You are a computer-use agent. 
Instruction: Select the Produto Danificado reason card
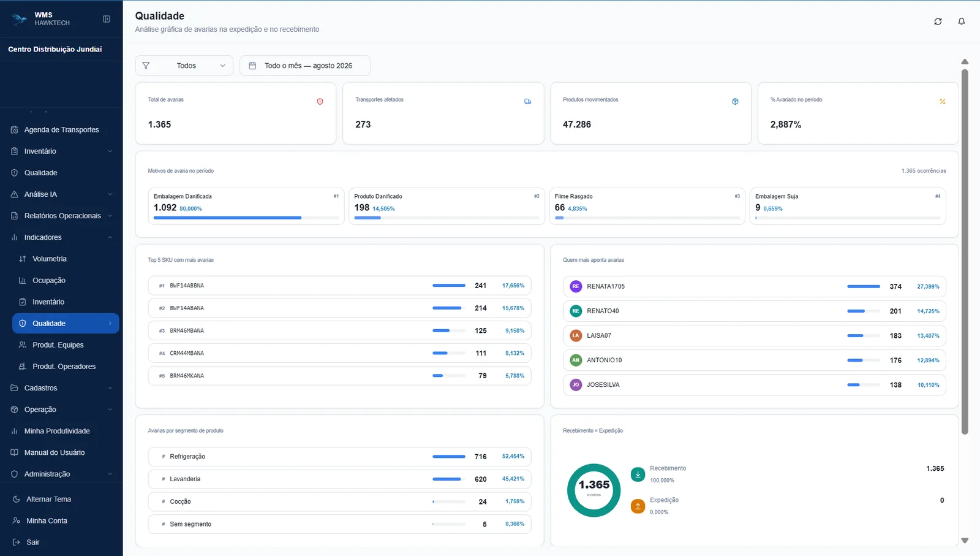click(x=447, y=206)
